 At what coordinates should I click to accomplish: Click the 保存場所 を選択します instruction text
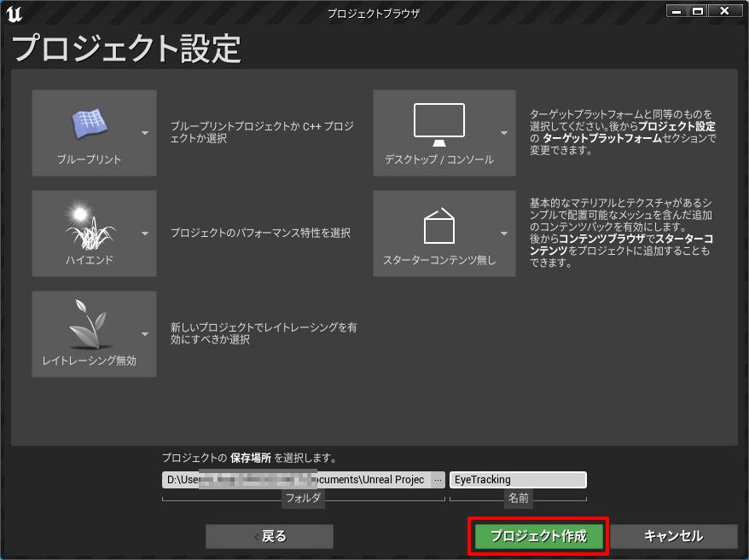click(249, 458)
